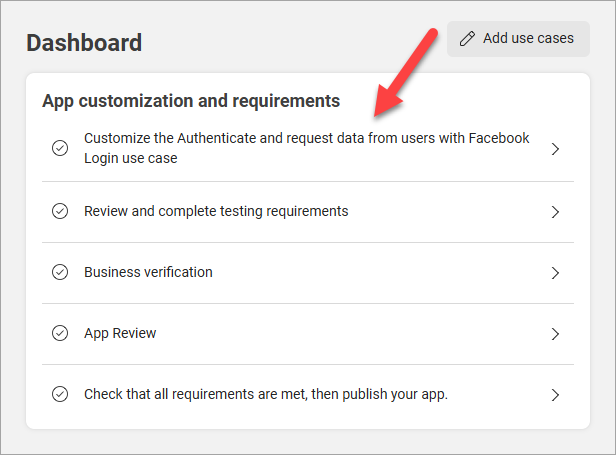
Task: Click App customization and requirements title
Action: tap(191, 101)
